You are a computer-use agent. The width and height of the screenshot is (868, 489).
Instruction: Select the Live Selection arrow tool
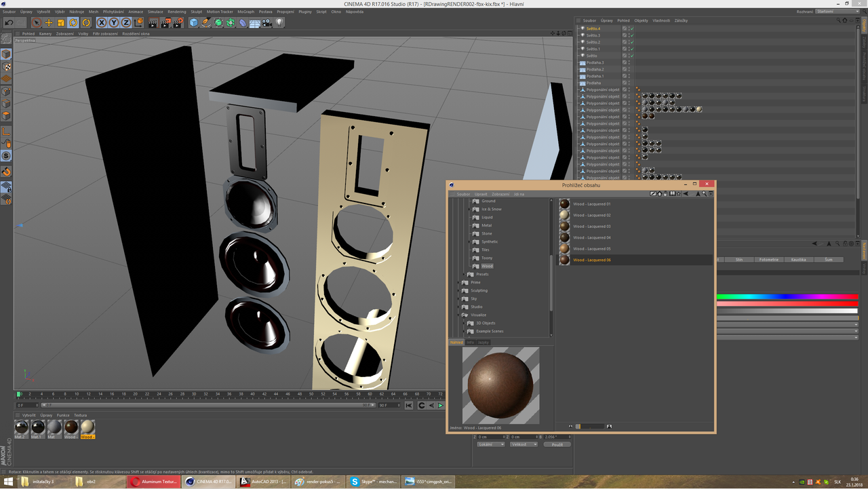[x=37, y=22]
